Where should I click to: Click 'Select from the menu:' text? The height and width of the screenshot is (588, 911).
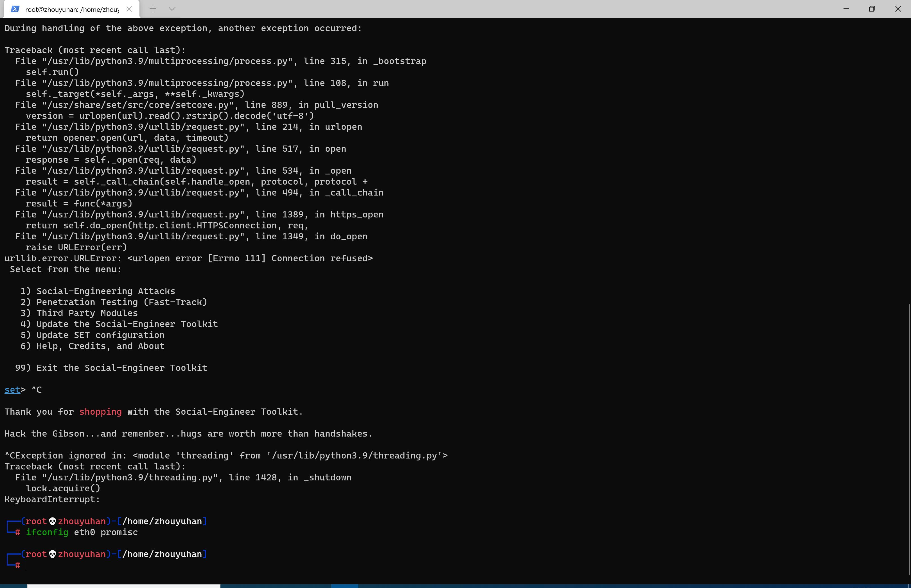click(66, 270)
